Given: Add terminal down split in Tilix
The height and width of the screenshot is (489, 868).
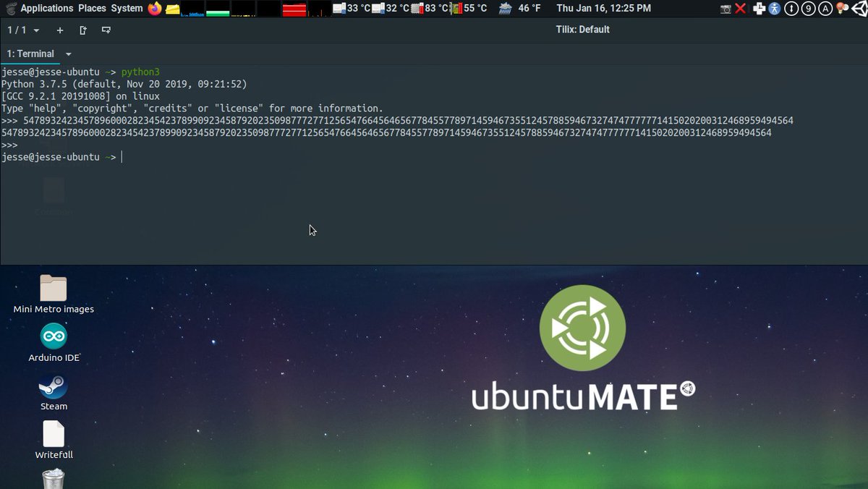Looking at the screenshot, I should coord(106,30).
